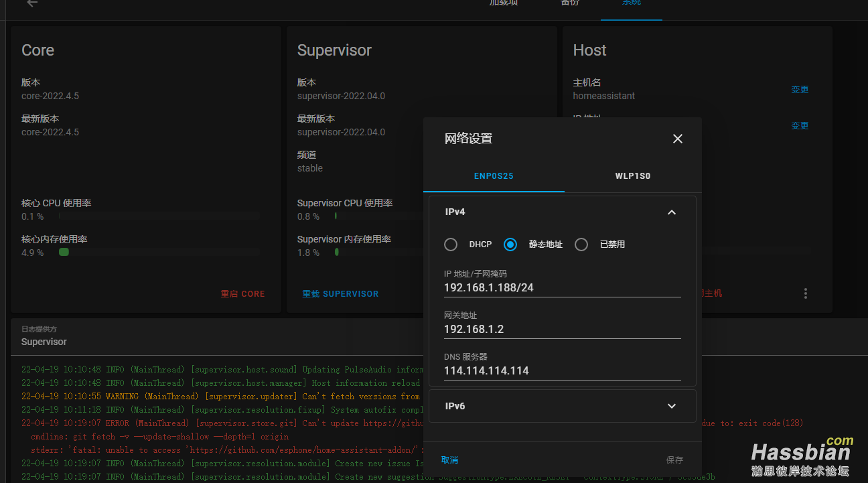Click the Supervisor card title
The height and width of the screenshot is (483, 868).
[x=334, y=50]
